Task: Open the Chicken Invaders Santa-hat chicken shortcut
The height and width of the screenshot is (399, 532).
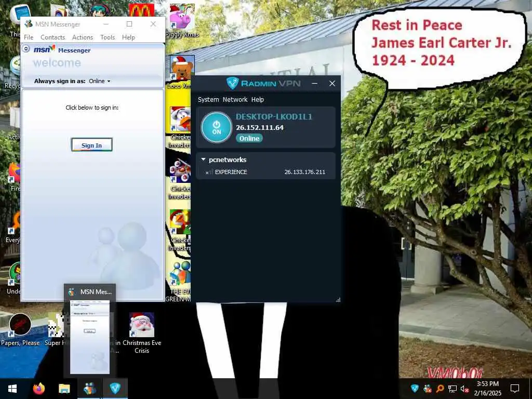Action: click(x=180, y=127)
